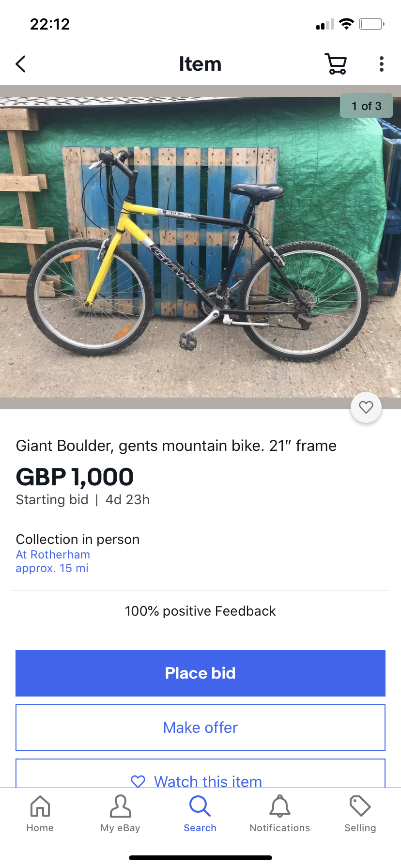Image resolution: width=401 pixels, height=868 pixels.
Task: Click the Place bid button
Action: tap(200, 673)
